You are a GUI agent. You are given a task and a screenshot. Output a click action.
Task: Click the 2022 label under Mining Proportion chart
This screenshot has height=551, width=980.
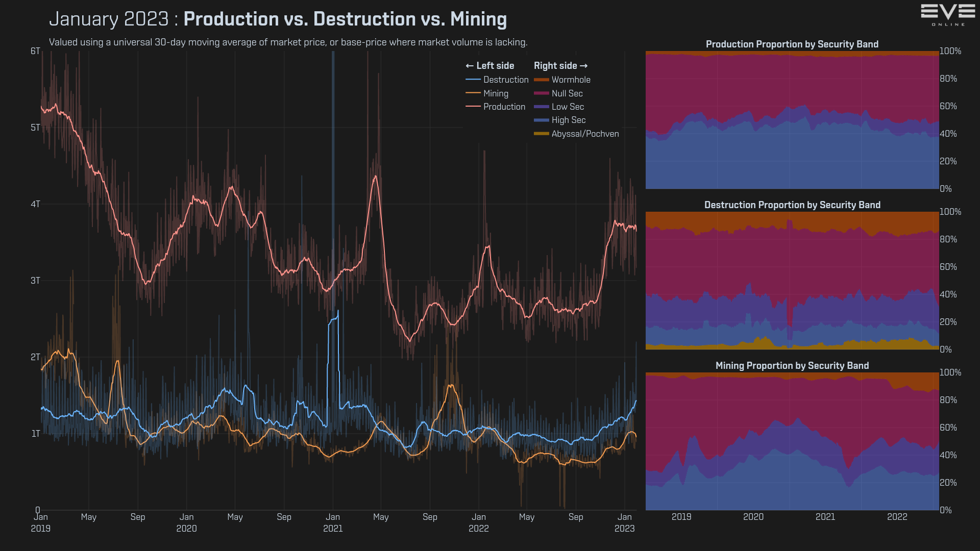click(897, 517)
